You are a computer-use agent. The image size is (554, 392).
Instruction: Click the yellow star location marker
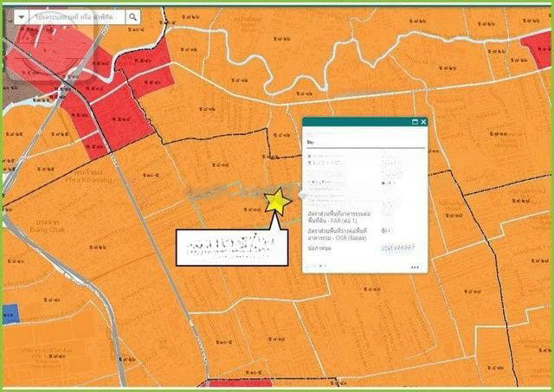pos(278,201)
